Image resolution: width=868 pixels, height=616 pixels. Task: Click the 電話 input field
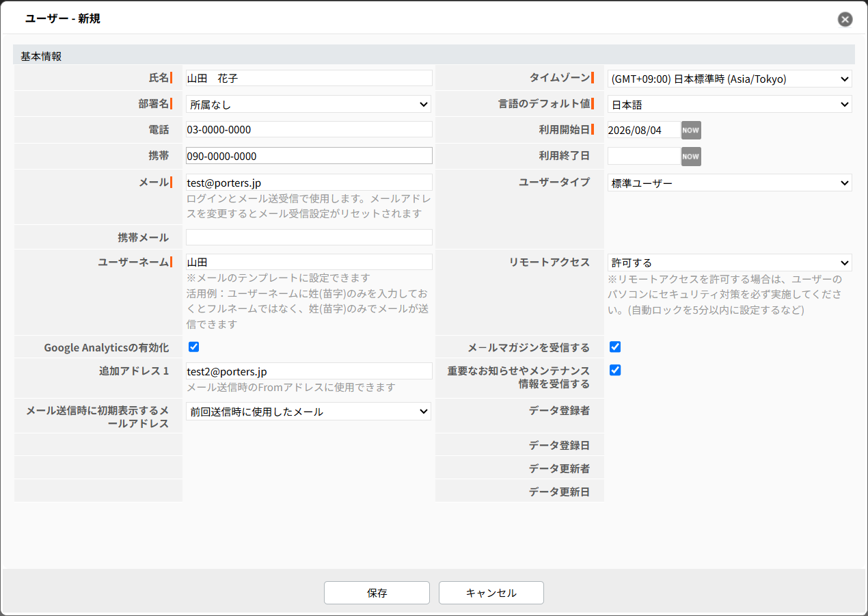click(x=309, y=130)
